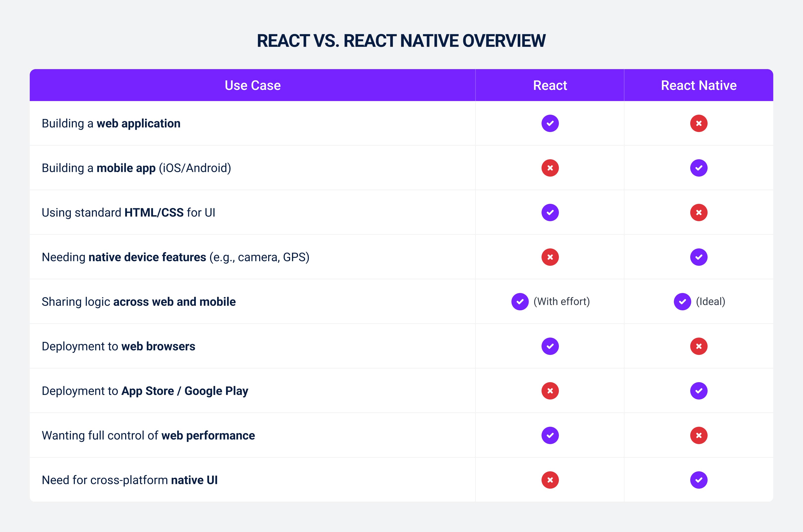Click React checkmark for HTML/CSS row
803x532 pixels.
tap(550, 213)
